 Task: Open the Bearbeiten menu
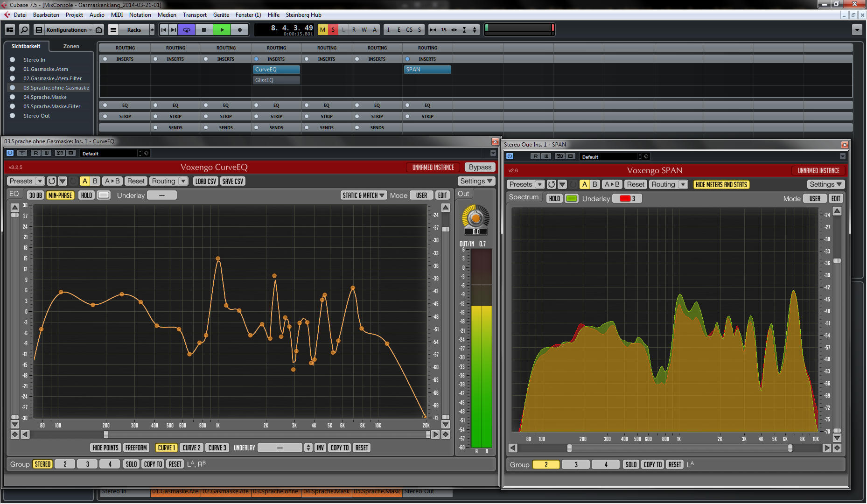[46, 15]
